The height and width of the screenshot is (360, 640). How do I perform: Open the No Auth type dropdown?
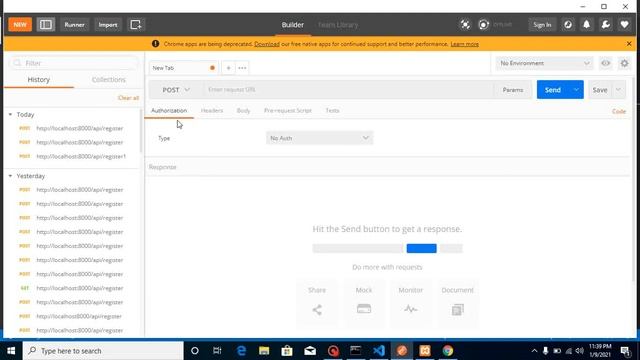(319, 138)
